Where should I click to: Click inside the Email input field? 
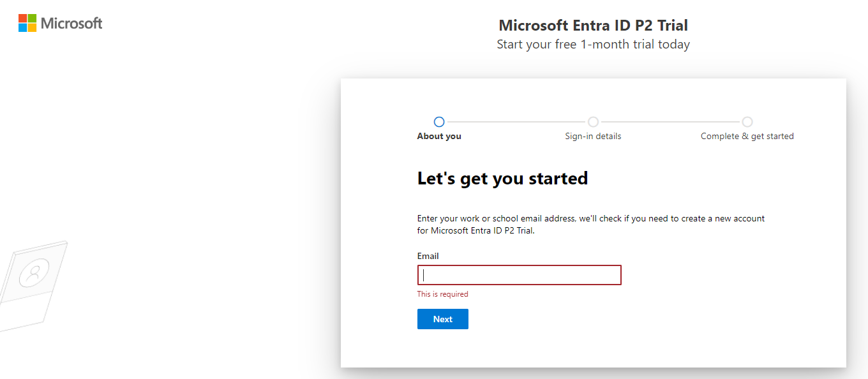coord(519,274)
